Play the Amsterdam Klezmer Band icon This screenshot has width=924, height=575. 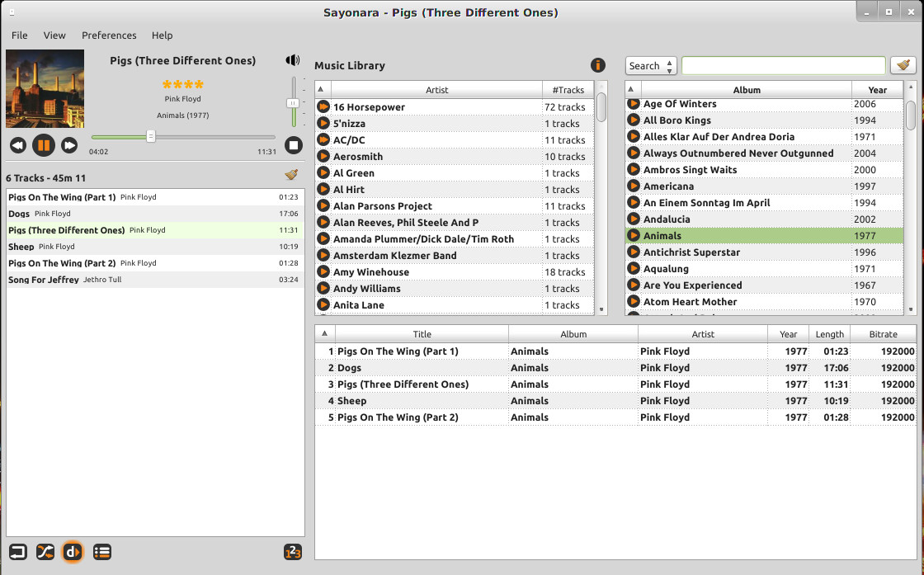(323, 255)
